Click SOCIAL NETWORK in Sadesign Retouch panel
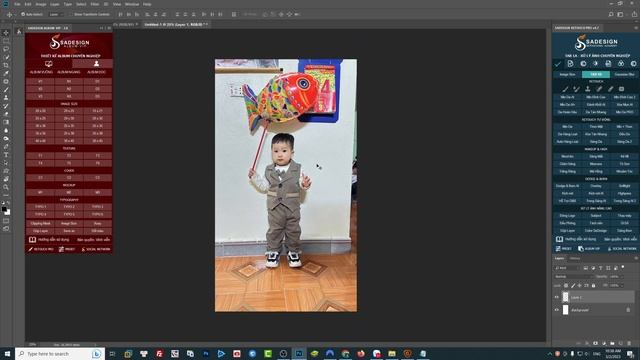This screenshot has width=640, height=360. [x=622, y=249]
